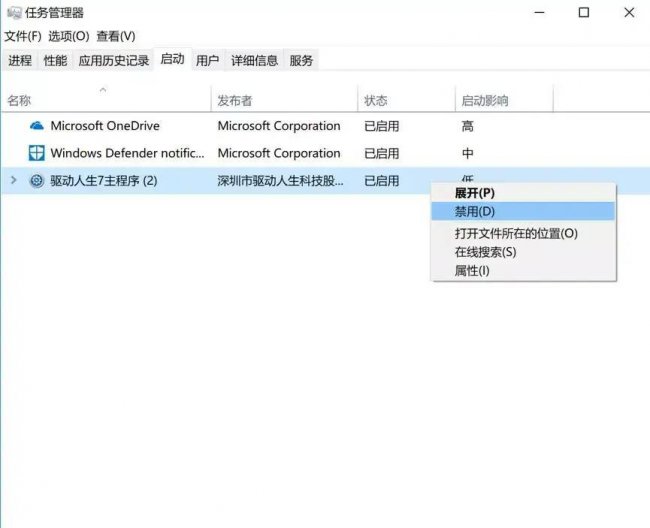Open the 文件(F) menu
Screen dimensions: 650x528
23,36
